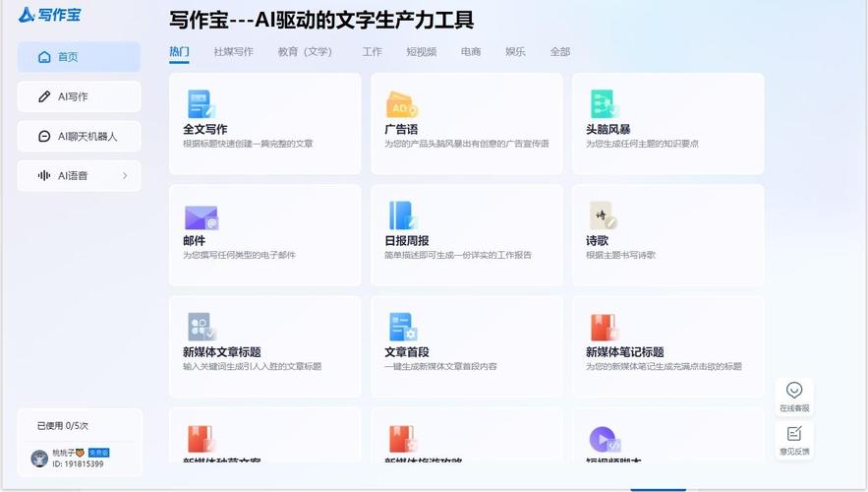Click the purple video script play icon
Viewport: 868px width, 492px height.
point(603,439)
